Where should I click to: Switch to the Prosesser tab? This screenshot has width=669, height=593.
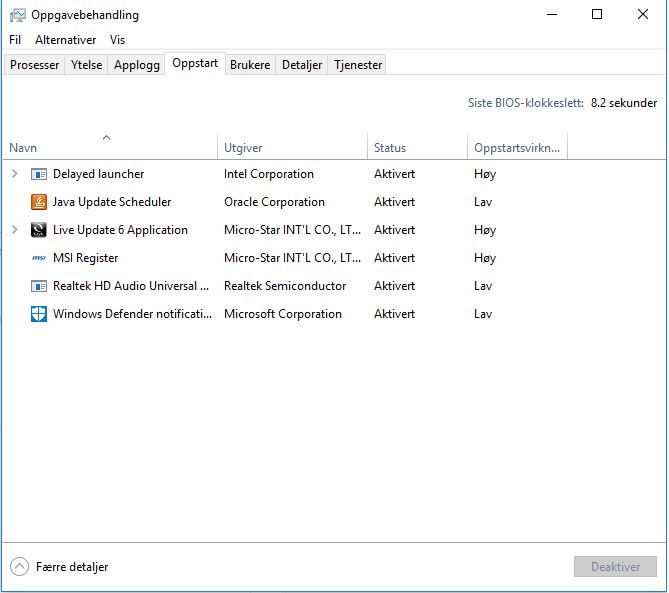(x=35, y=65)
